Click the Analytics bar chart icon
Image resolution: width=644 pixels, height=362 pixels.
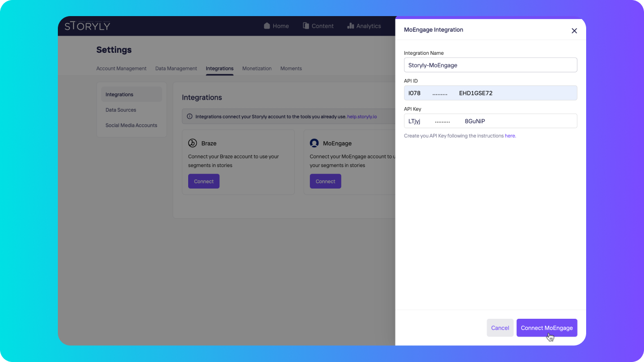point(351,26)
